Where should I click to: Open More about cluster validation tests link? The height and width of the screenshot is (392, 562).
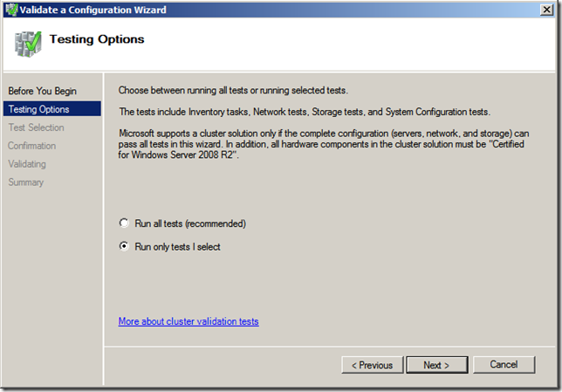point(188,321)
